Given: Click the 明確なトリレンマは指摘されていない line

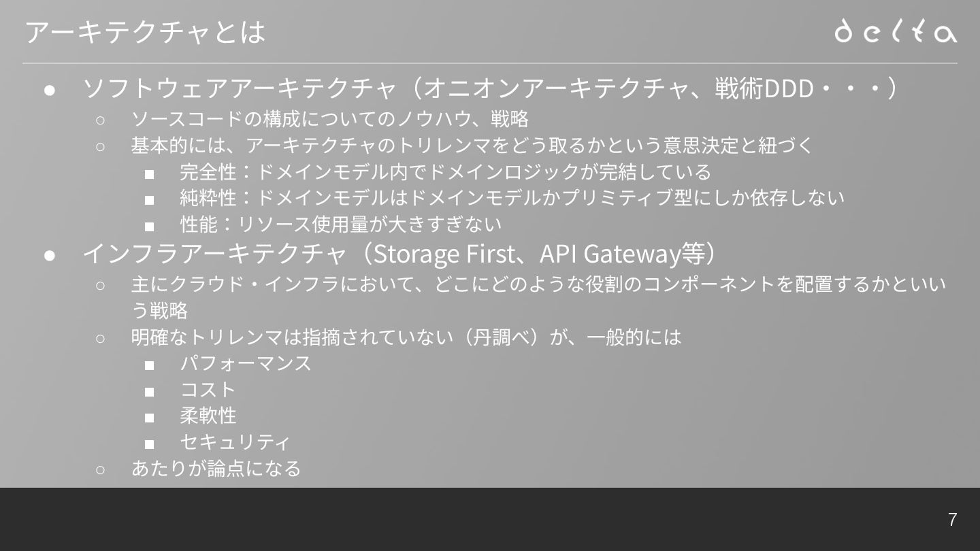Looking at the screenshot, I should pos(406,337).
